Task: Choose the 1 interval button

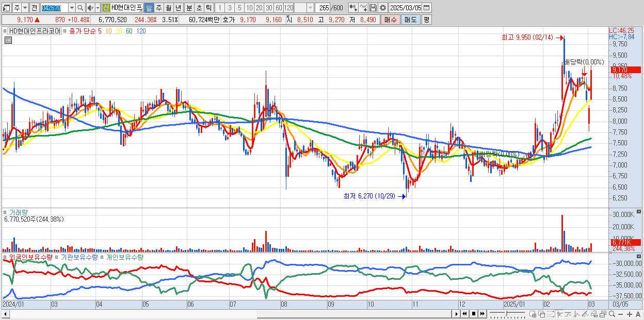Action: tap(220, 8)
